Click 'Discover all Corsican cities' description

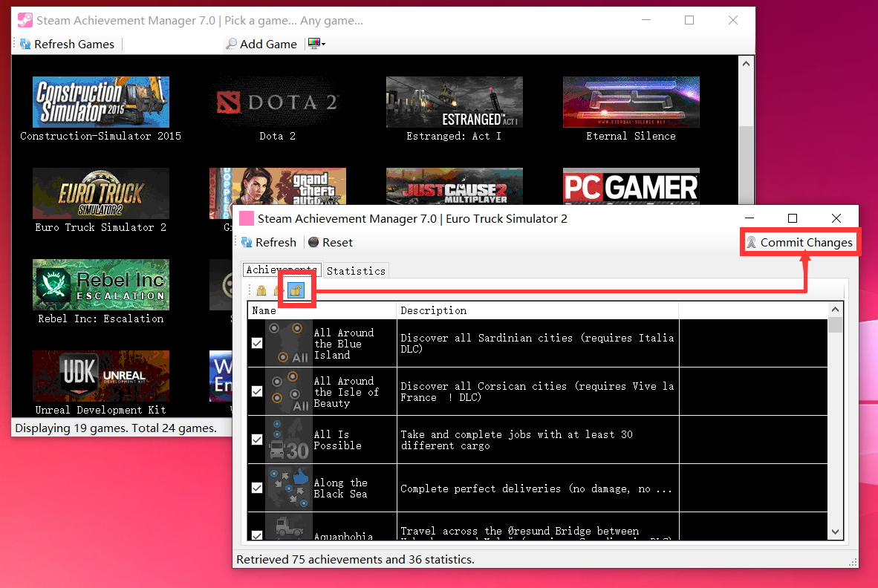coord(537,391)
